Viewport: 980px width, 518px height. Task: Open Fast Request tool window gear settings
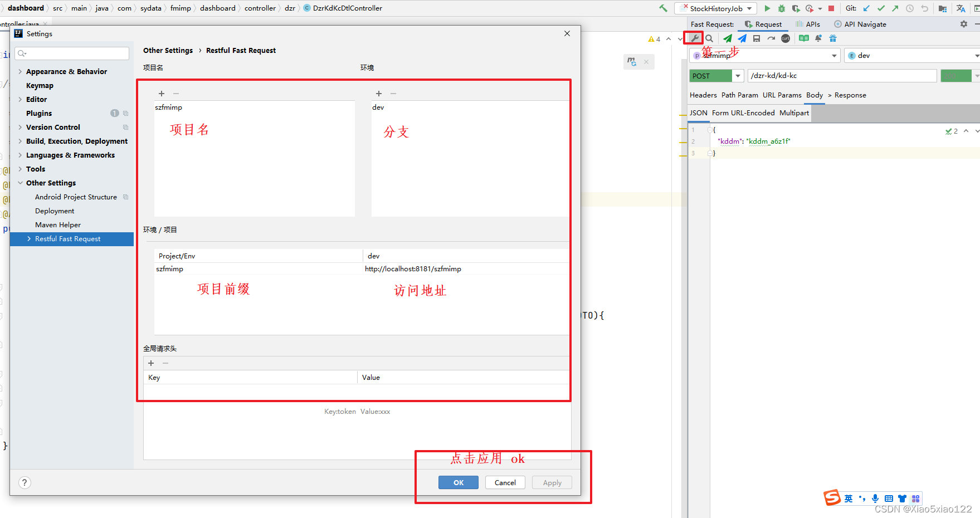pos(964,24)
